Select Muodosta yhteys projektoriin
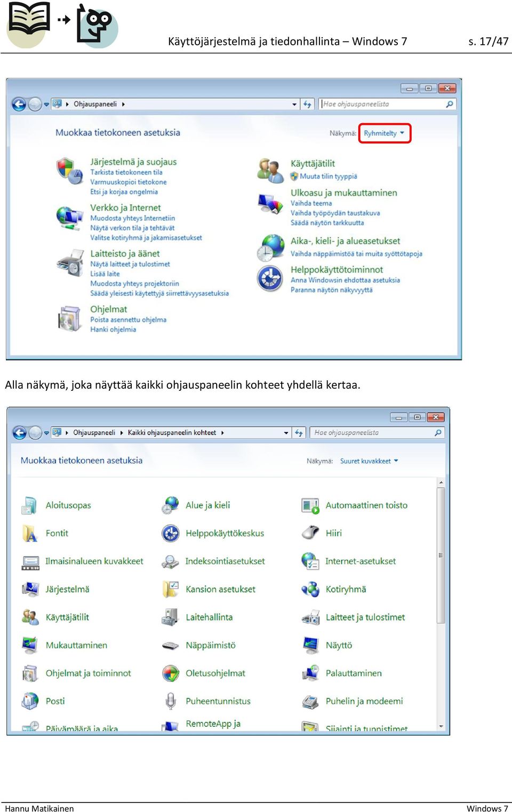 pyautogui.click(x=134, y=284)
